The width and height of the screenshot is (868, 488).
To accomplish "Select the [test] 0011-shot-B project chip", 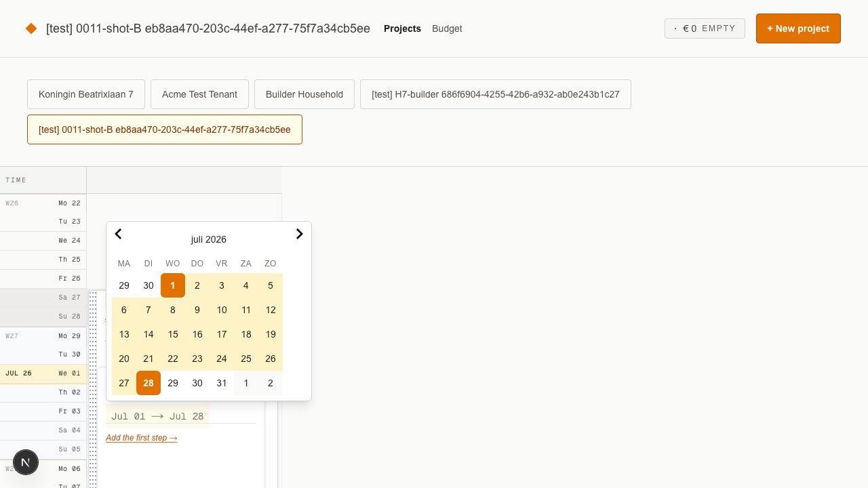I will pyautogui.click(x=165, y=129).
